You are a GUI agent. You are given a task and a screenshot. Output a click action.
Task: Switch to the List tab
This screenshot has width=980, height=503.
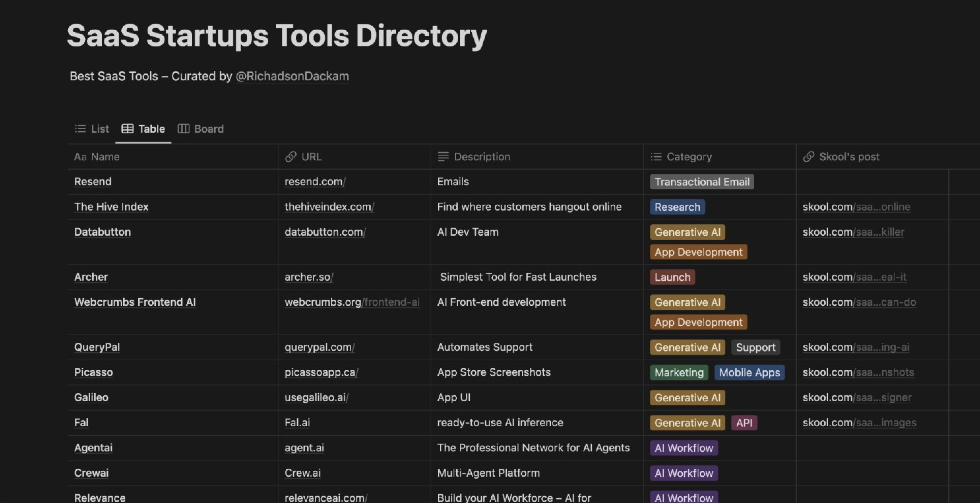tap(99, 129)
